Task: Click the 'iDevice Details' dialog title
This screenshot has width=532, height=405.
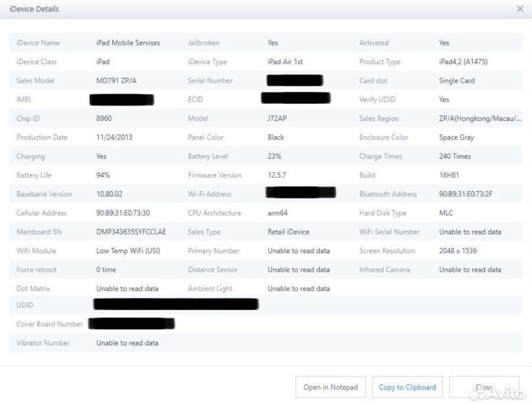Action: [x=34, y=9]
